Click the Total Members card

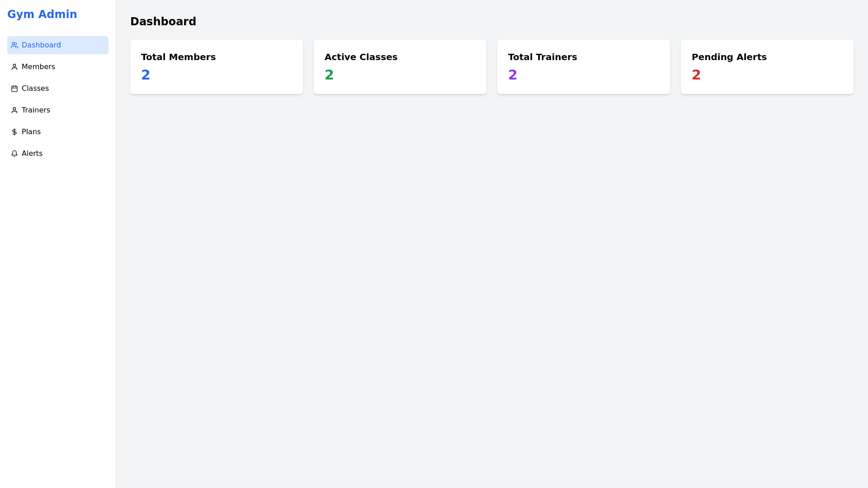point(216,67)
